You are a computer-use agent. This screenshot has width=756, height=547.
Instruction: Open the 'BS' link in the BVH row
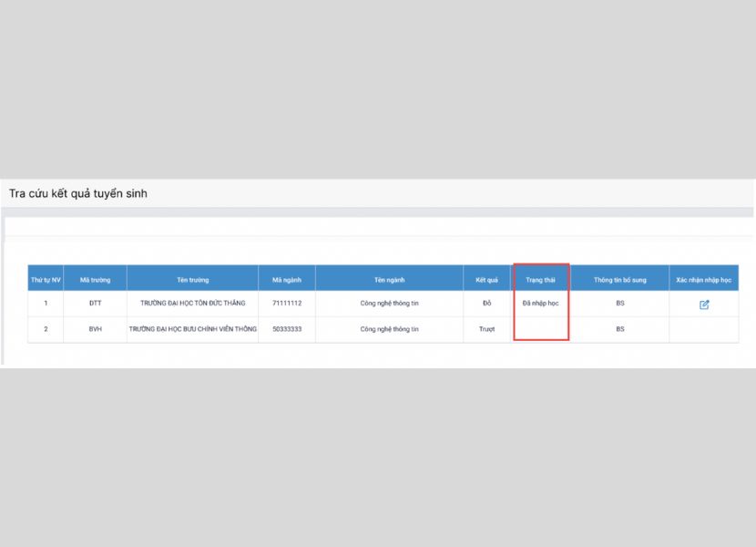pyautogui.click(x=619, y=329)
